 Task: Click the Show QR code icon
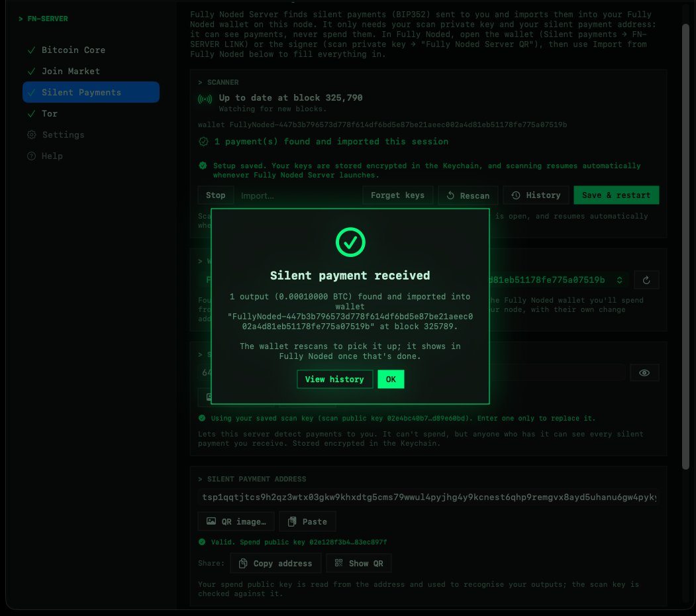pyautogui.click(x=338, y=563)
